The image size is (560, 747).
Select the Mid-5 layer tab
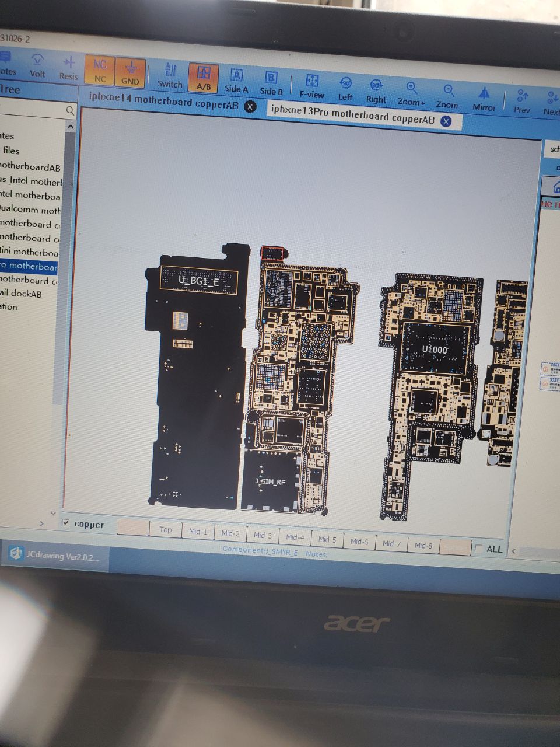pos(327,539)
